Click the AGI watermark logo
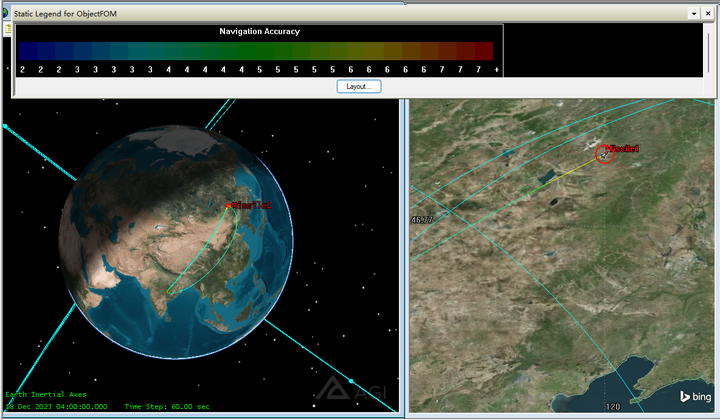Screen dimensions: 720x420 click(351, 389)
